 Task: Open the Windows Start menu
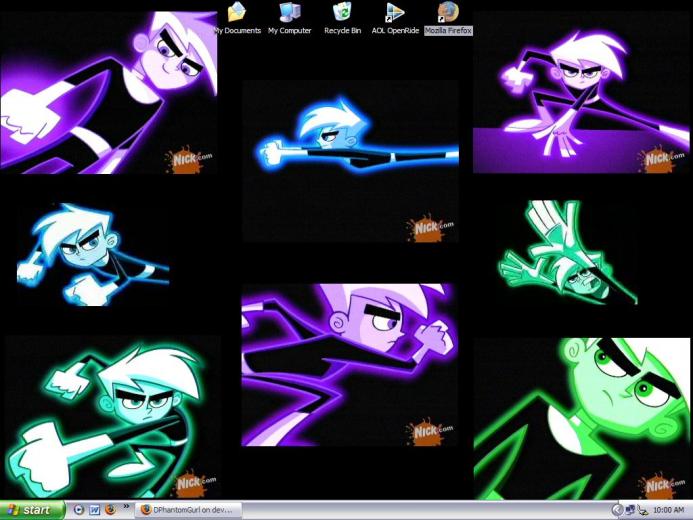tap(32, 510)
